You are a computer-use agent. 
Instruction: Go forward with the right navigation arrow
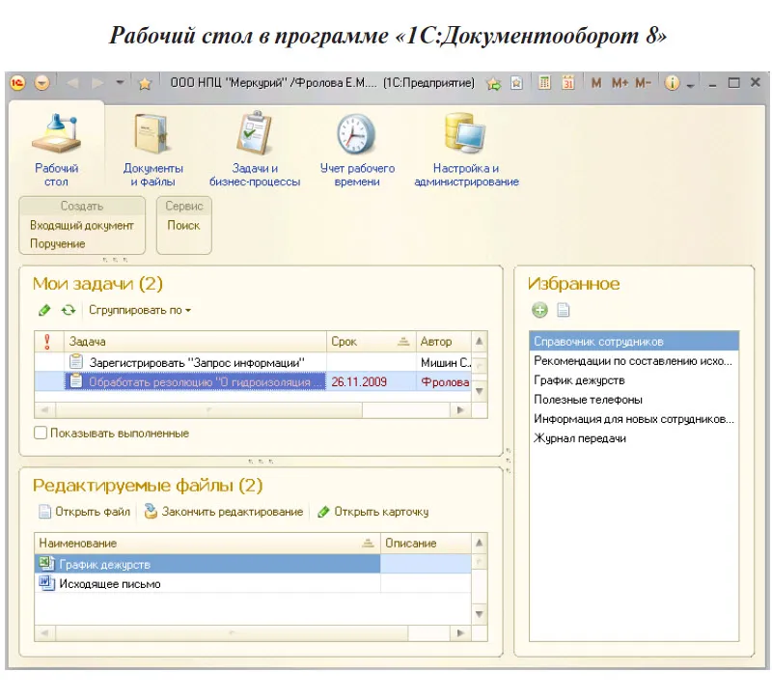[97, 83]
